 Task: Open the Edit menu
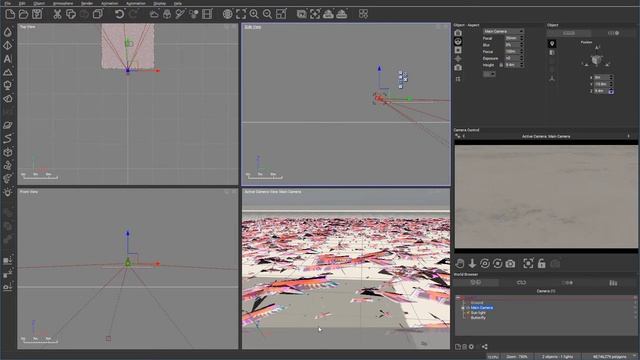click(22, 3)
